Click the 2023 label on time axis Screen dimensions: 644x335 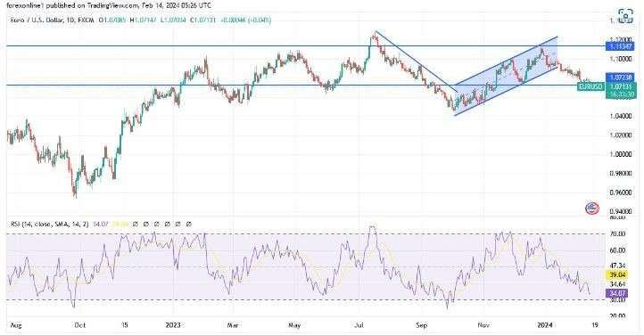point(173,325)
